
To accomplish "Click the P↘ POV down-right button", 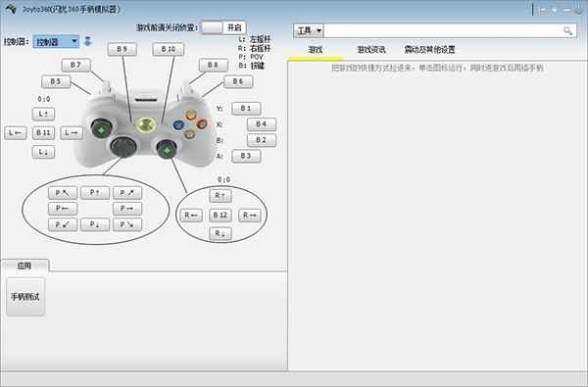I will click(x=127, y=224).
